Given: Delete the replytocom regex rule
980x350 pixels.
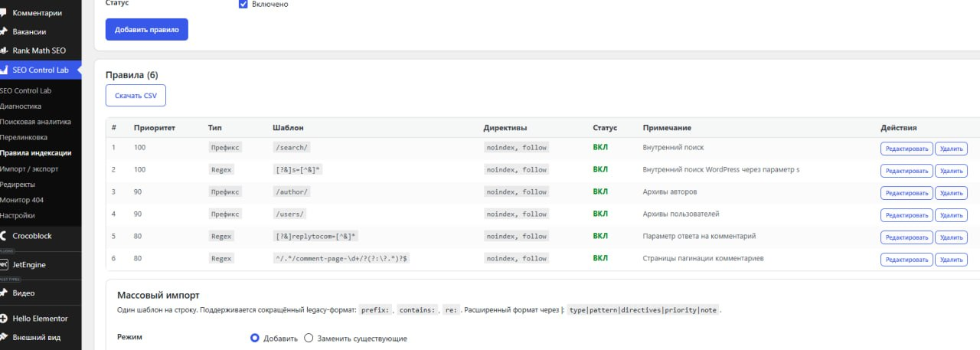Looking at the screenshot, I should (951, 237).
